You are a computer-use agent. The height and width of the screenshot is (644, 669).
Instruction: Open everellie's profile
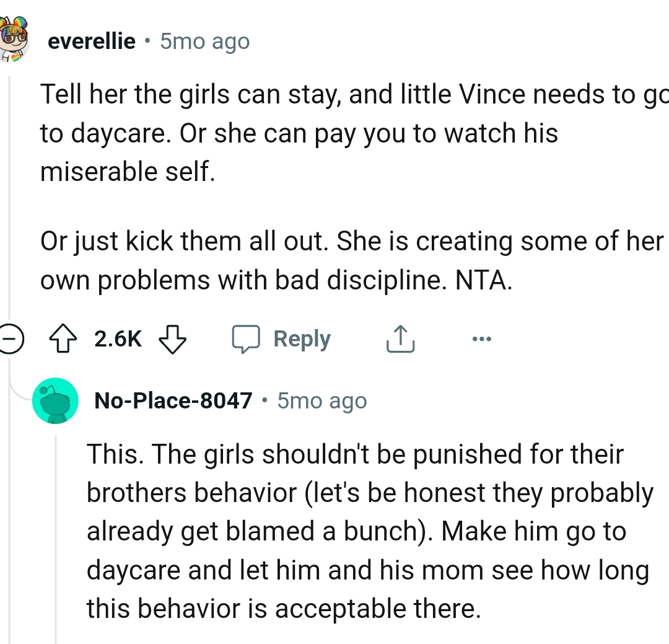[91, 41]
